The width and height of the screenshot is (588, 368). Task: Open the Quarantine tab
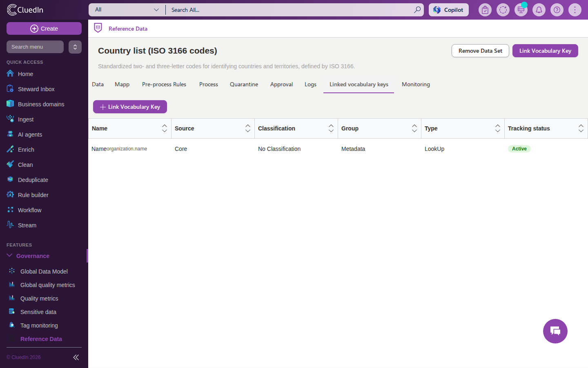[x=244, y=84]
